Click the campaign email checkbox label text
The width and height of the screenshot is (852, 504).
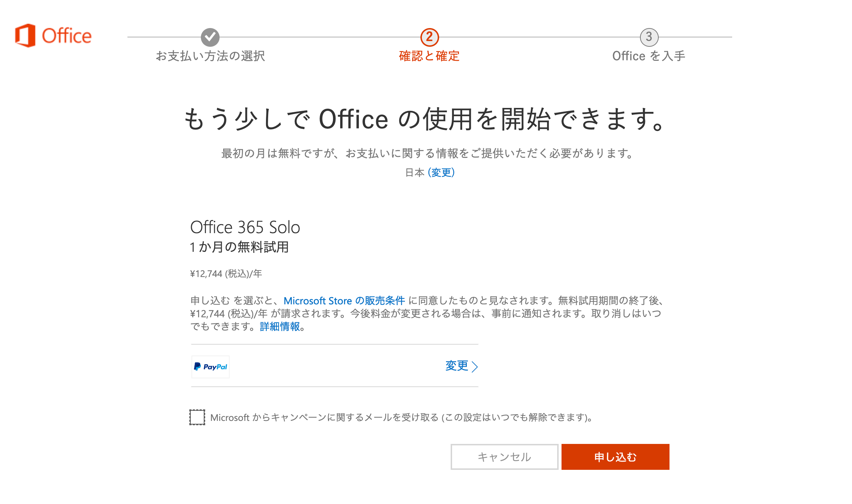point(401,417)
